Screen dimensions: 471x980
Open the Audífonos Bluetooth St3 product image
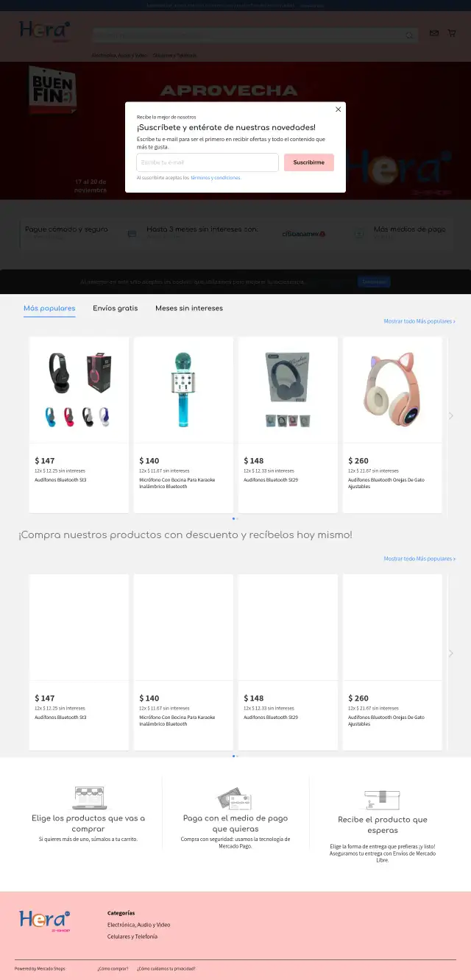79,390
